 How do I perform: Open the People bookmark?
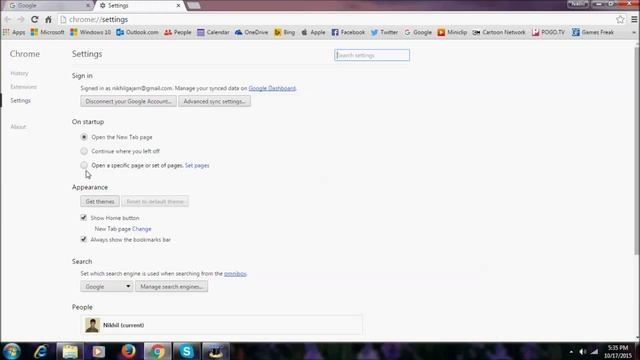178,32
